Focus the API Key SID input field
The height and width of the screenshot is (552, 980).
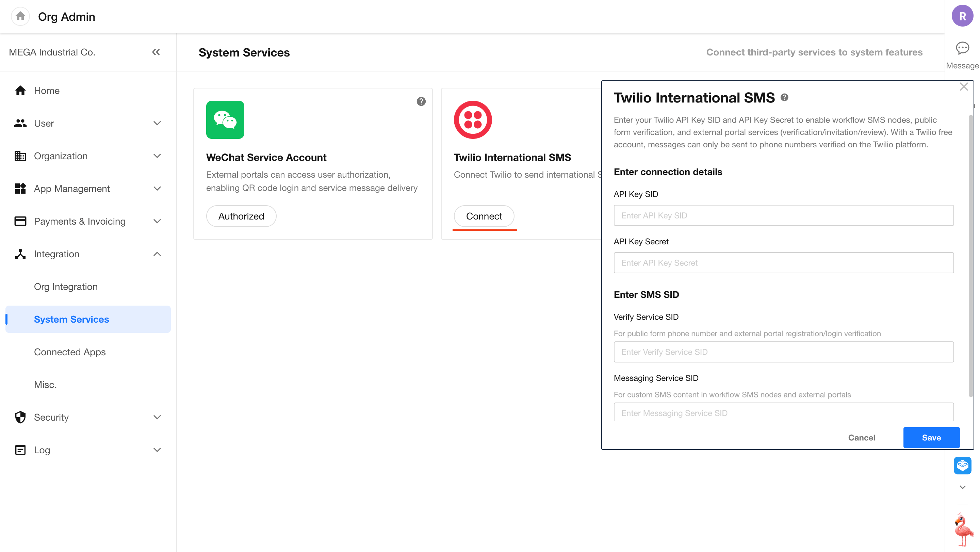(x=783, y=215)
